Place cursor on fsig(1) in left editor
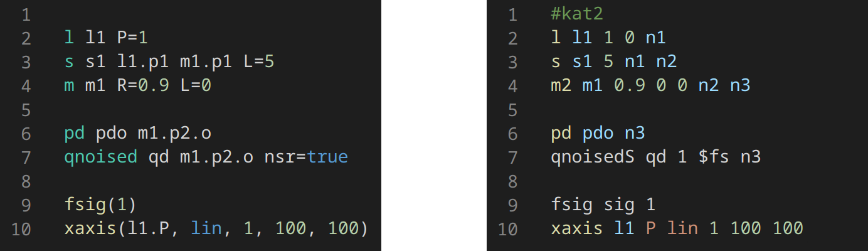This screenshot has height=251, width=868. click(100, 205)
